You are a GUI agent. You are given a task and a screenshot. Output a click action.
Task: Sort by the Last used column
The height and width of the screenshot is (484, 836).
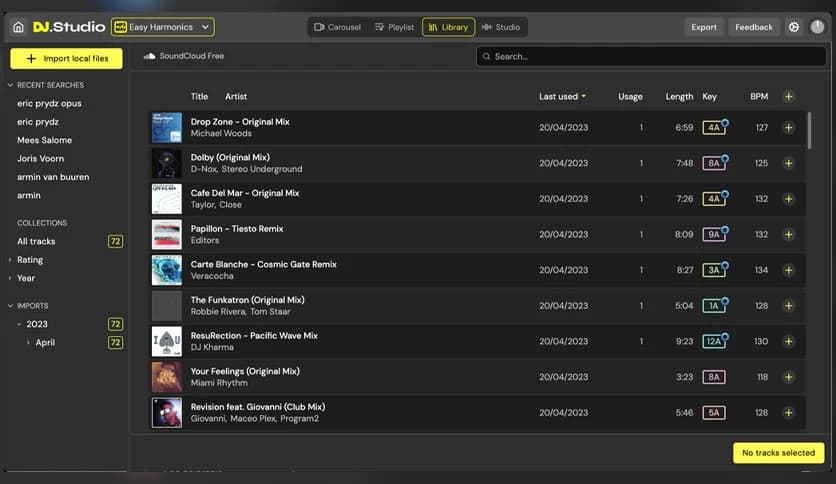(x=562, y=97)
